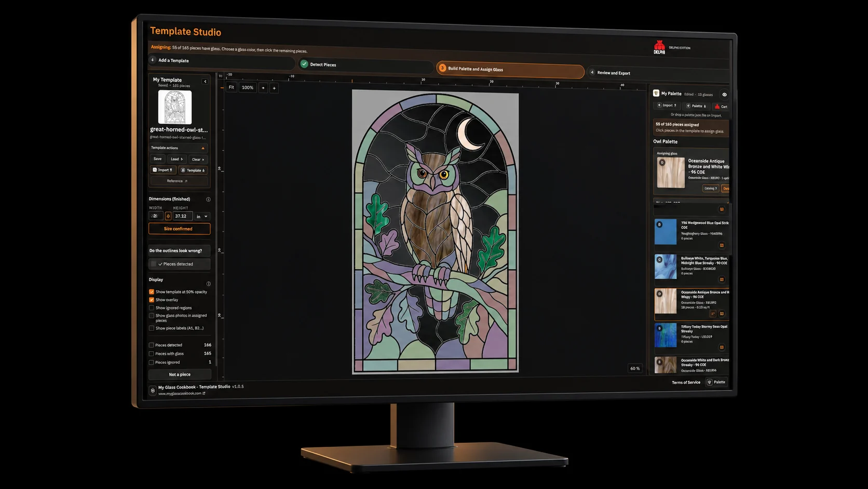Click the Import button under Template actions
Viewport: 868px width, 489px height.
163,170
